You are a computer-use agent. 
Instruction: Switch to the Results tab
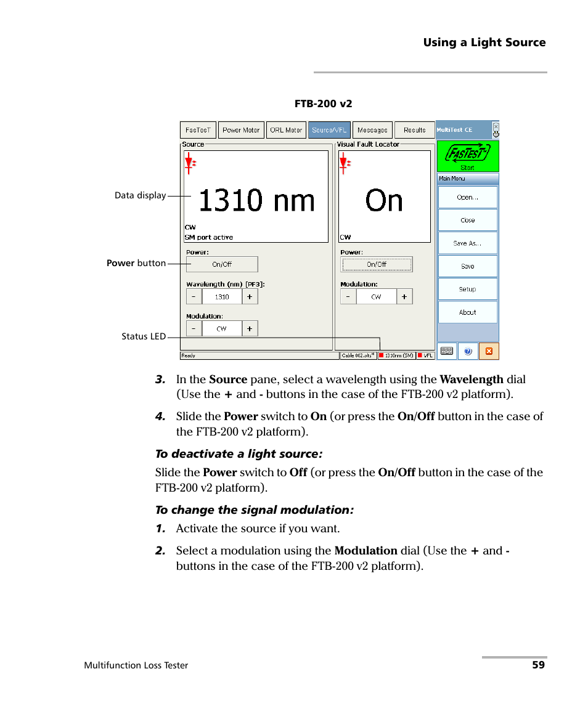pyautogui.click(x=414, y=130)
